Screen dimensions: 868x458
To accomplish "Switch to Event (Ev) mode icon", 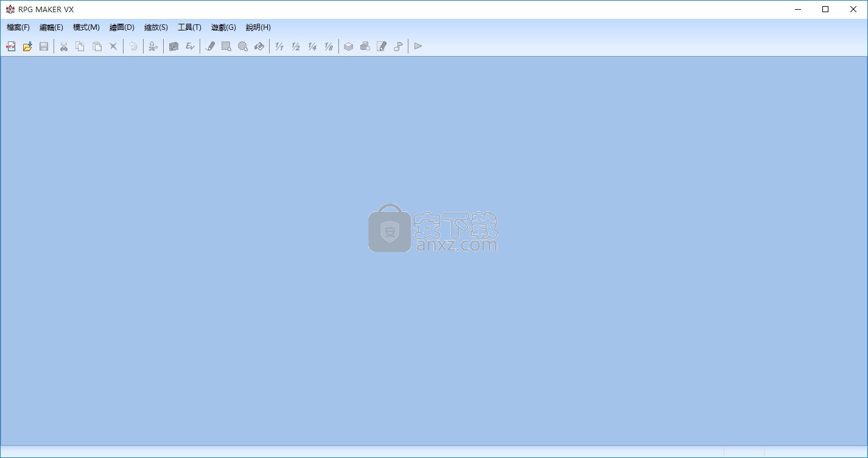I will coord(190,46).
